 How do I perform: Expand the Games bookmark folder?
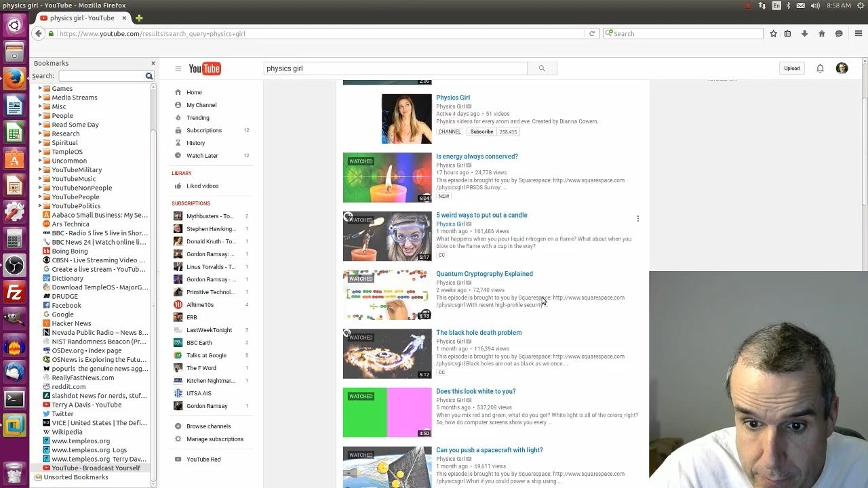(x=39, y=88)
